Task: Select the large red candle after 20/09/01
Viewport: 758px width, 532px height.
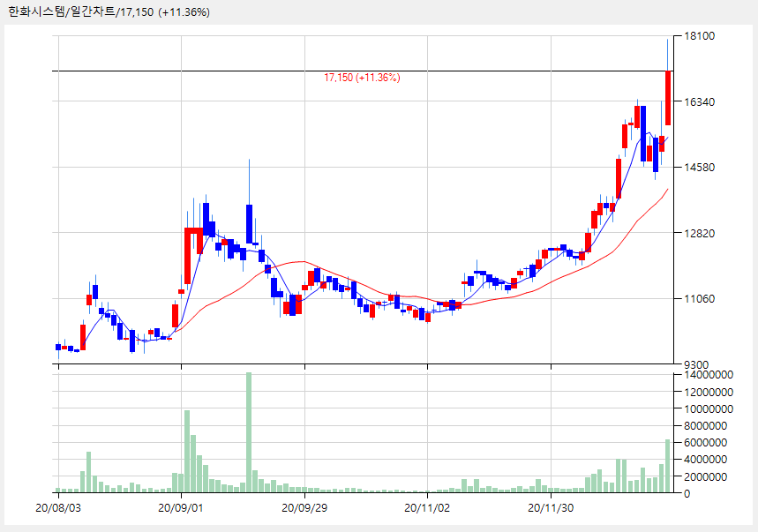Action: (x=188, y=256)
